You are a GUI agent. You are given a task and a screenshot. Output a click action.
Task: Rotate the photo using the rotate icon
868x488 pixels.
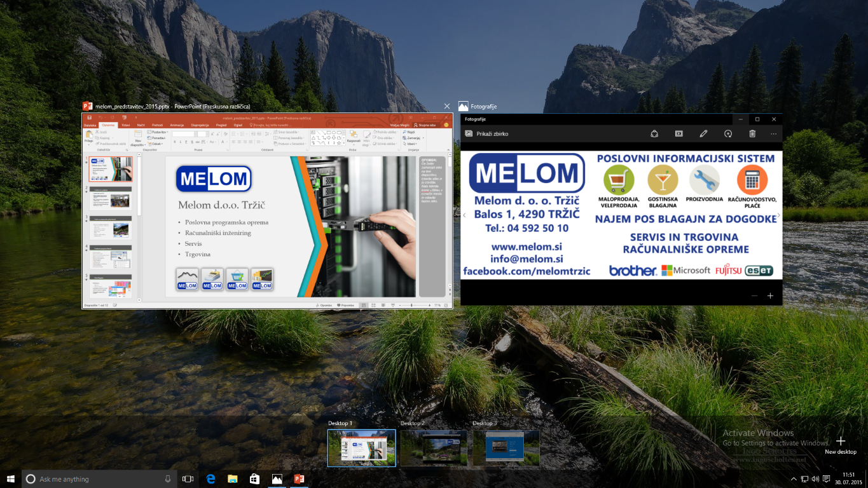pos(728,133)
